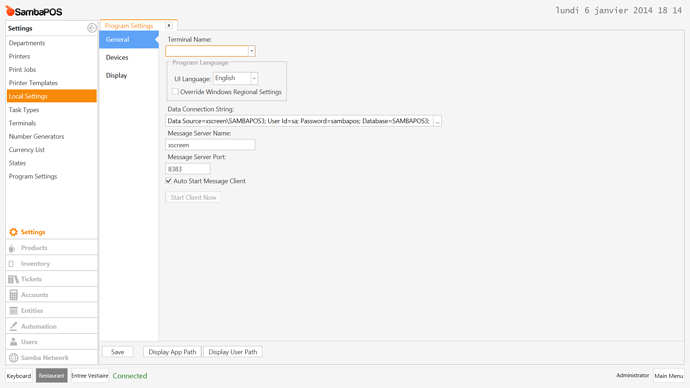Select the highlighted Local Settings item
This screenshot has height=388, width=690.
[x=51, y=96]
